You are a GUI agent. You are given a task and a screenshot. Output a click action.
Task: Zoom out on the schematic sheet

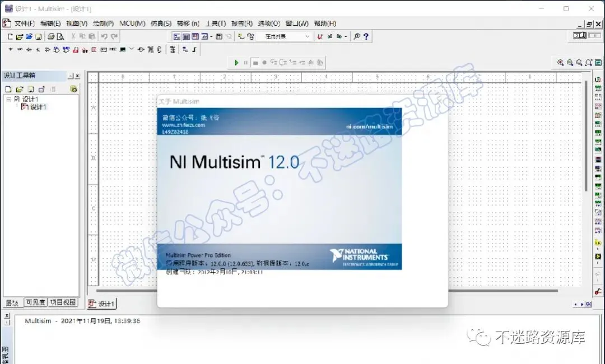pyautogui.click(x=570, y=63)
